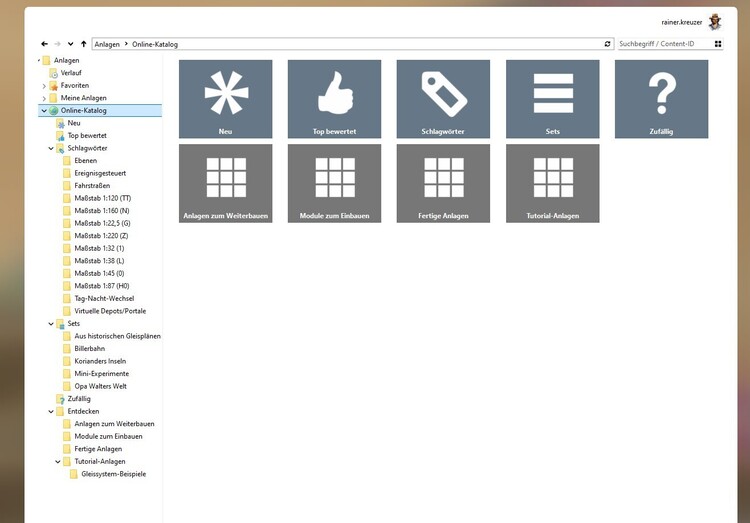
Task: Open the Schlagwörter tag tile
Action: [x=443, y=99]
